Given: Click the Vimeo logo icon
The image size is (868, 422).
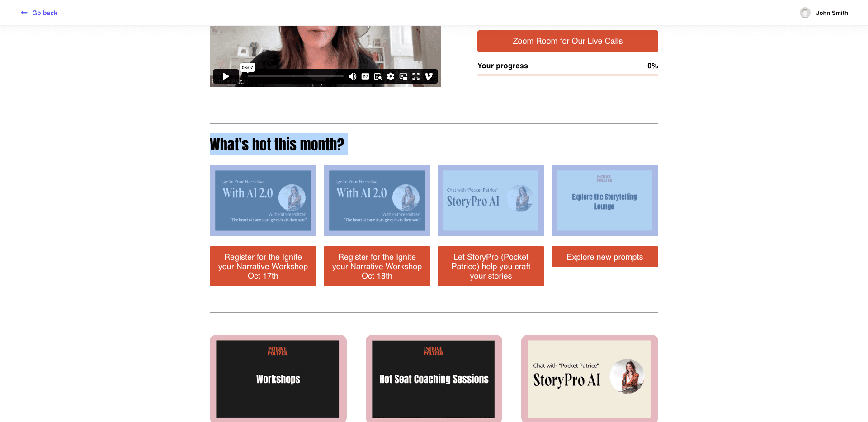Looking at the screenshot, I should pyautogui.click(x=429, y=76).
